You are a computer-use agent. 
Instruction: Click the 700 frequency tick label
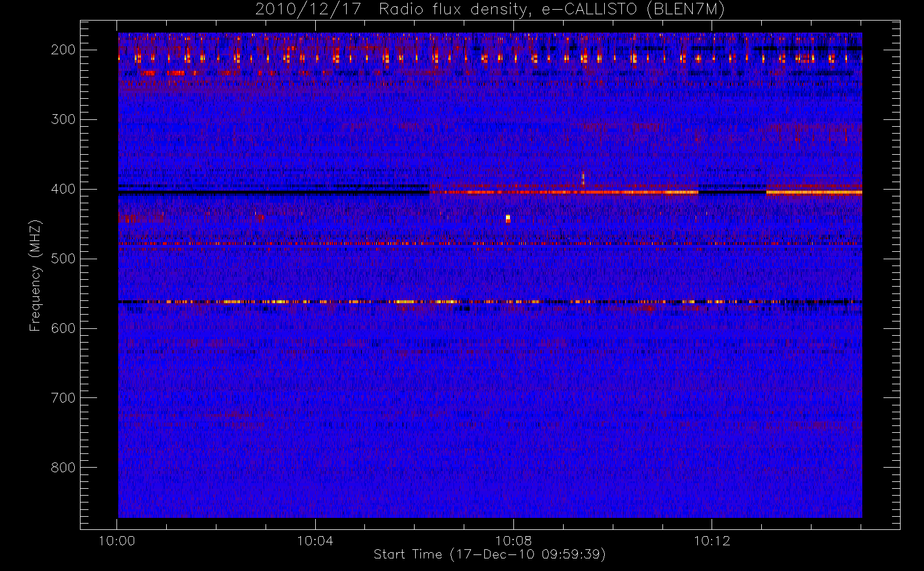63,398
